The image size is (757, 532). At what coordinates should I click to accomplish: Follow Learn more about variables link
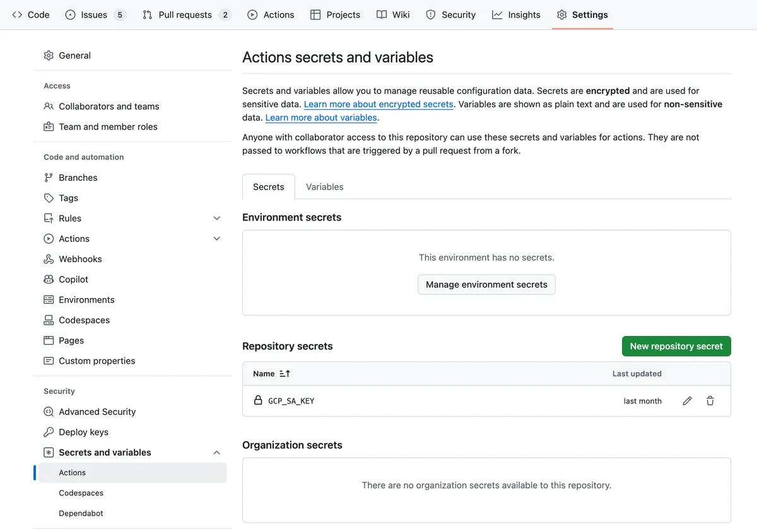(x=321, y=117)
